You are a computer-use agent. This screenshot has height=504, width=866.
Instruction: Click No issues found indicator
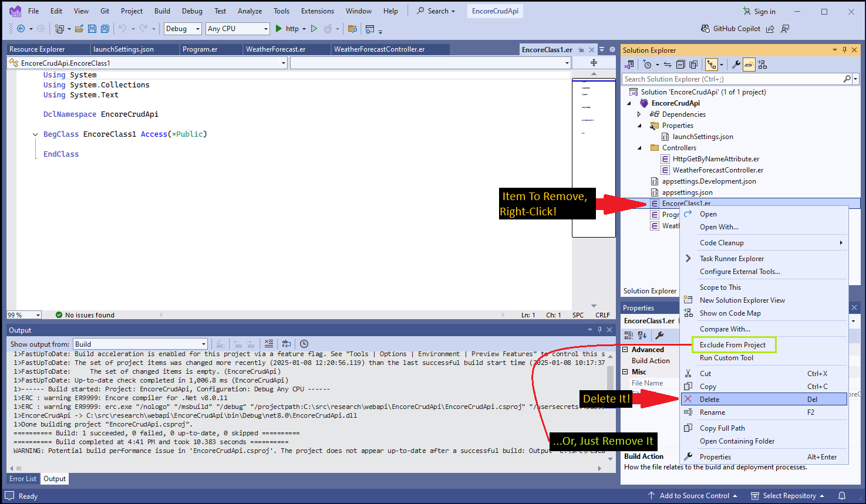[x=85, y=315]
